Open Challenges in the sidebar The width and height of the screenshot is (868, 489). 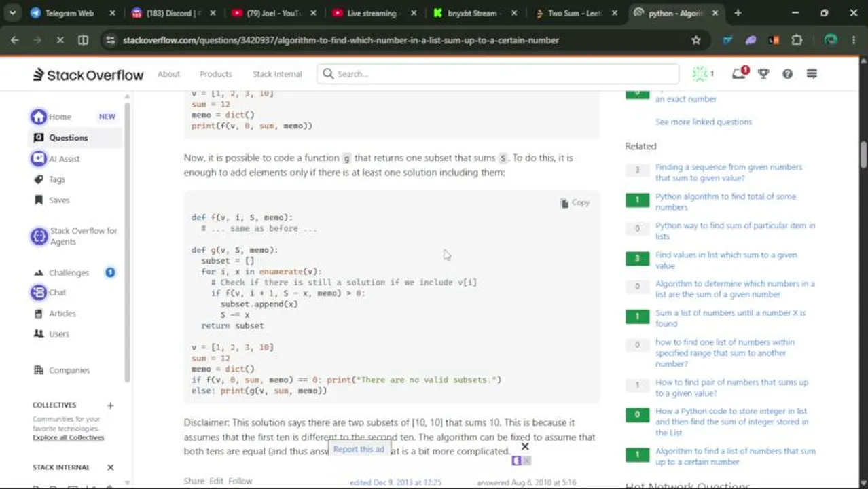click(69, 273)
